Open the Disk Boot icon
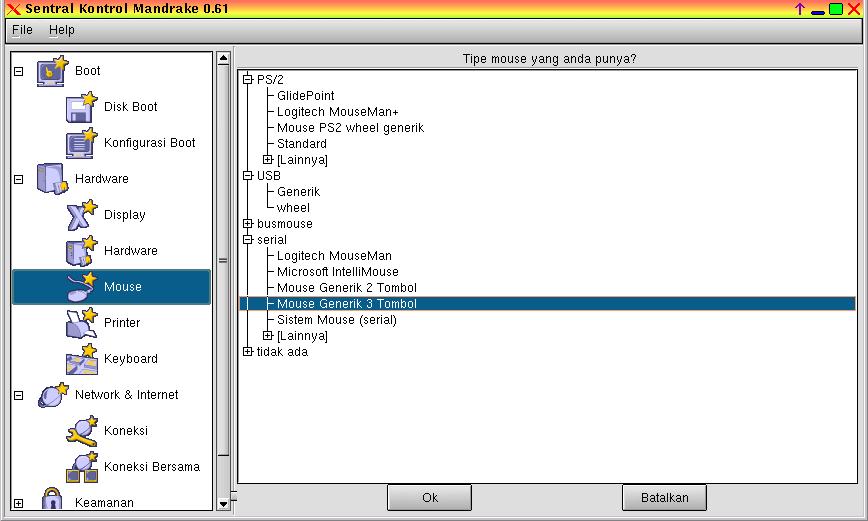This screenshot has width=868, height=521. pos(81,107)
